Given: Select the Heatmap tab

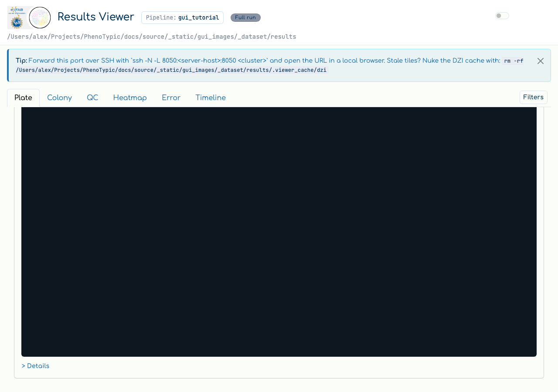Looking at the screenshot, I should coord(130,98).
